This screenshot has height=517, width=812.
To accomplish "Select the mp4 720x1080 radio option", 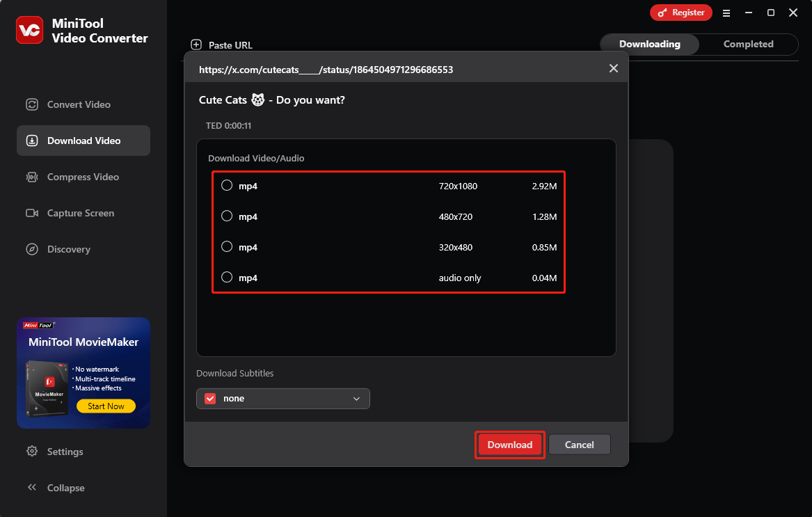I will (x=227, y=186).
